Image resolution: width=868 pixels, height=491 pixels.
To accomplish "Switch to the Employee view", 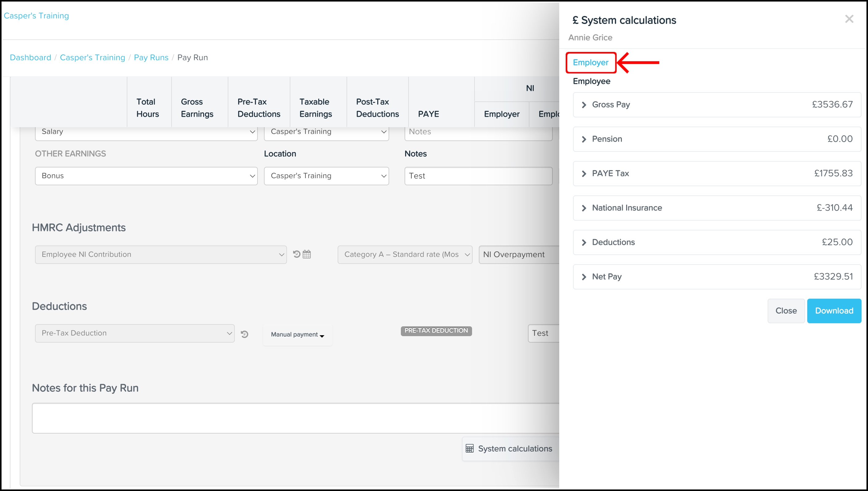I will 592,81.
